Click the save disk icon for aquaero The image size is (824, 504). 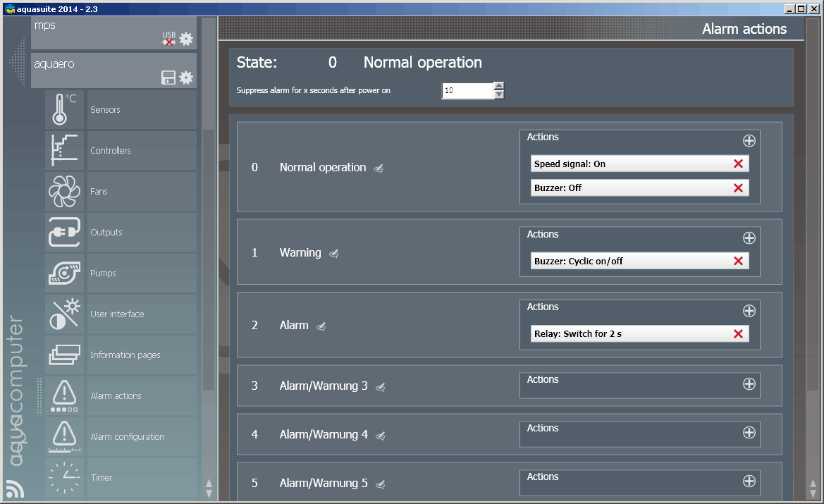pyautogui.click(x=168, y=78)
